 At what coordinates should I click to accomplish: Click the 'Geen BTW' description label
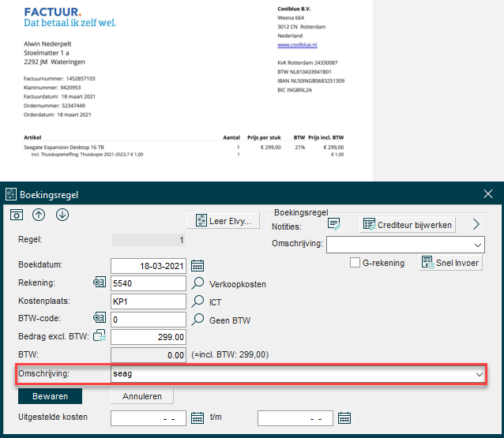pyautogui.click(x=230, y=320)
